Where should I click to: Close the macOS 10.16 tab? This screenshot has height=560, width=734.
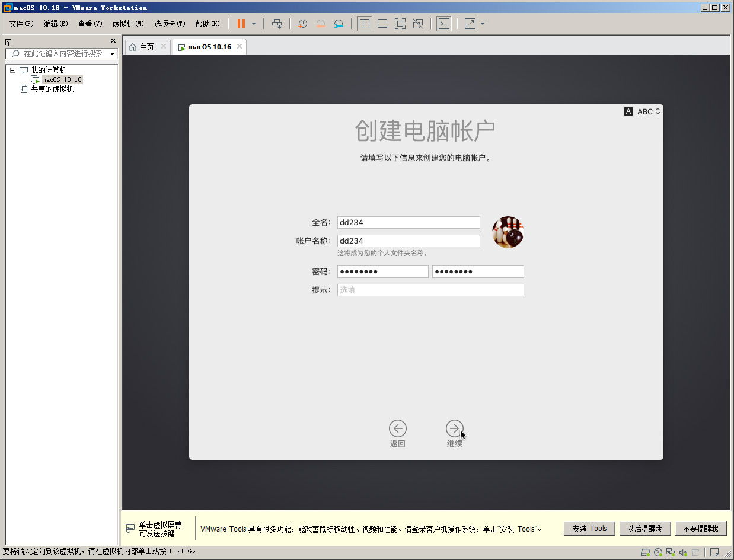pyautogui.click(x=240, y=46)
